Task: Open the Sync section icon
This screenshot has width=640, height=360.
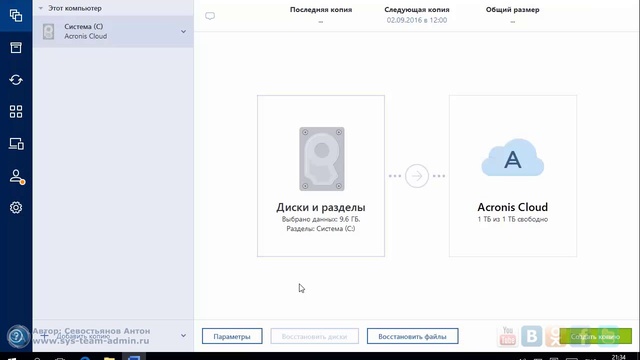Action: (16, 80)
